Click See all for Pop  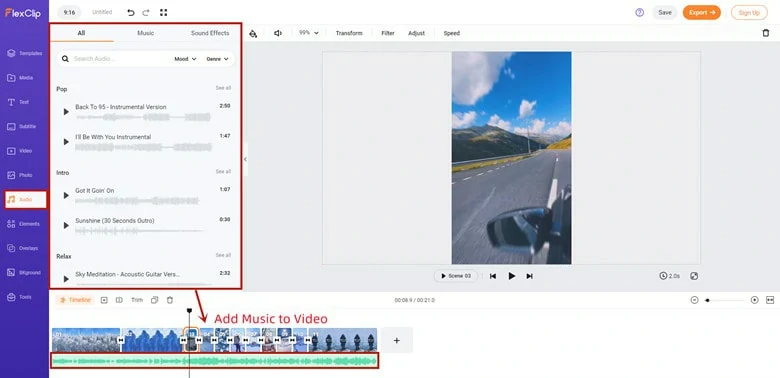(x=223, y=88)
